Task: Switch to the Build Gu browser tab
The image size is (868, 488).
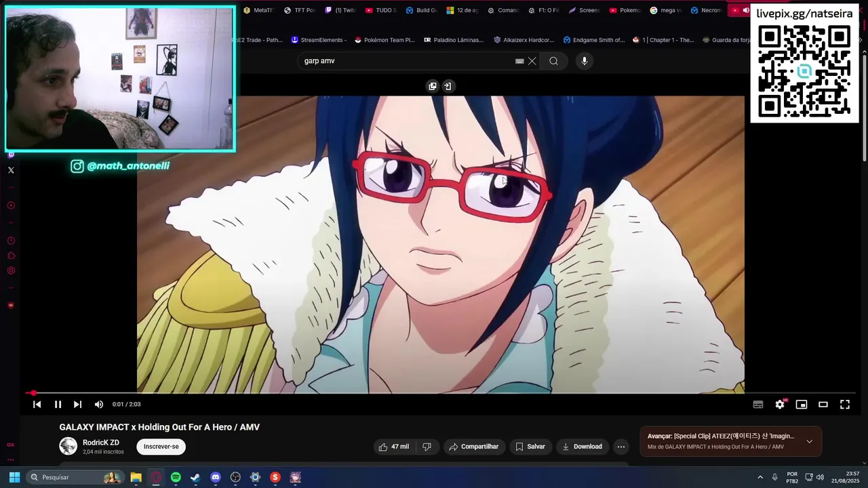Action: 422,10
